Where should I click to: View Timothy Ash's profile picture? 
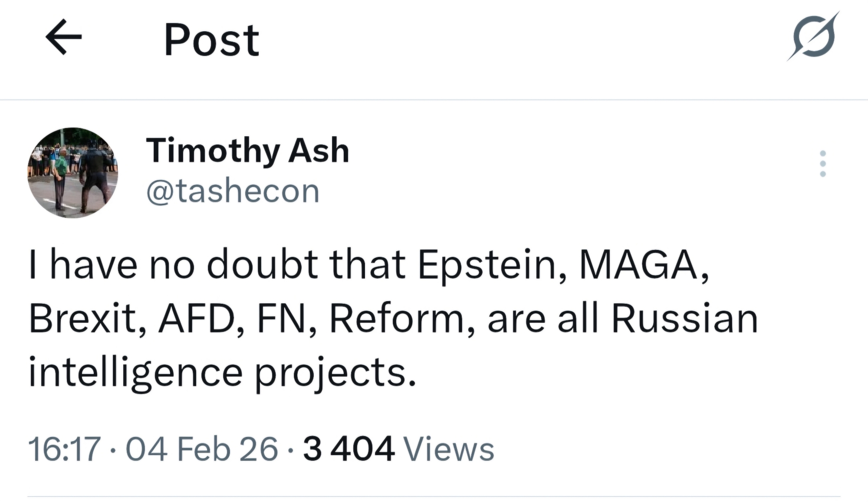(x=73, y=173)
